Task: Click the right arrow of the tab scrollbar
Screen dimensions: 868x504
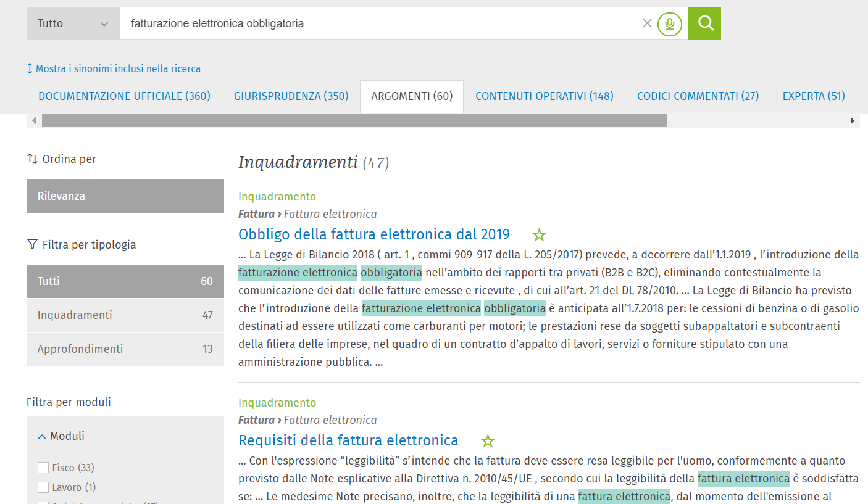Action: click(x=853, y=121)
